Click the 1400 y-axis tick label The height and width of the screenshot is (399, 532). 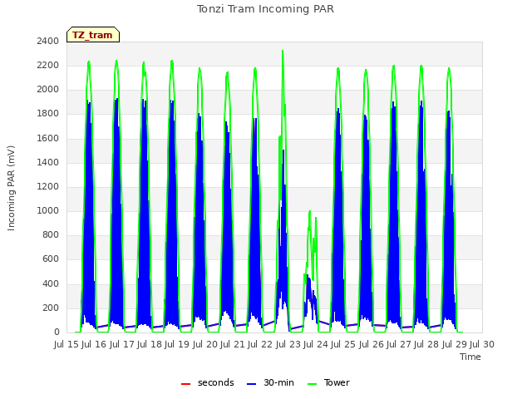pyautogui.click(x=48, y=162)
